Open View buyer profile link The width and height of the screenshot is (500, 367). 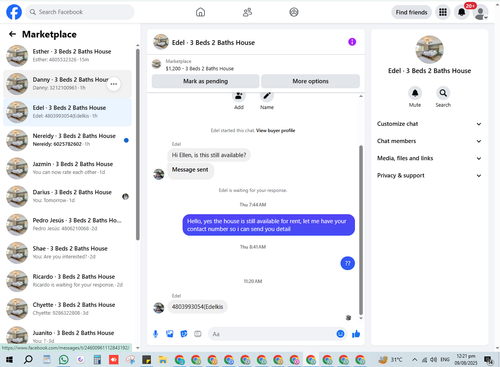[x=275, y=130]
